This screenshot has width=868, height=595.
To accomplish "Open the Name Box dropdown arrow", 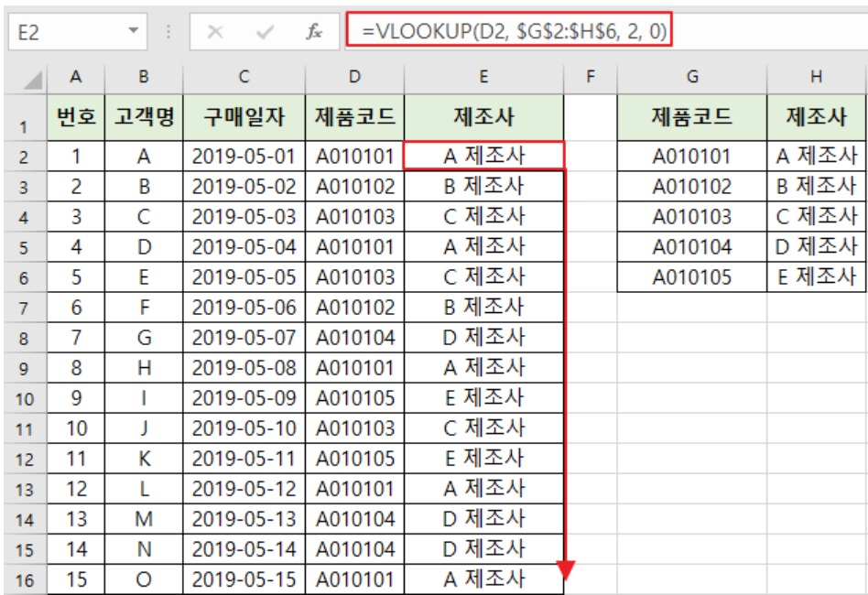I will 134,30.
